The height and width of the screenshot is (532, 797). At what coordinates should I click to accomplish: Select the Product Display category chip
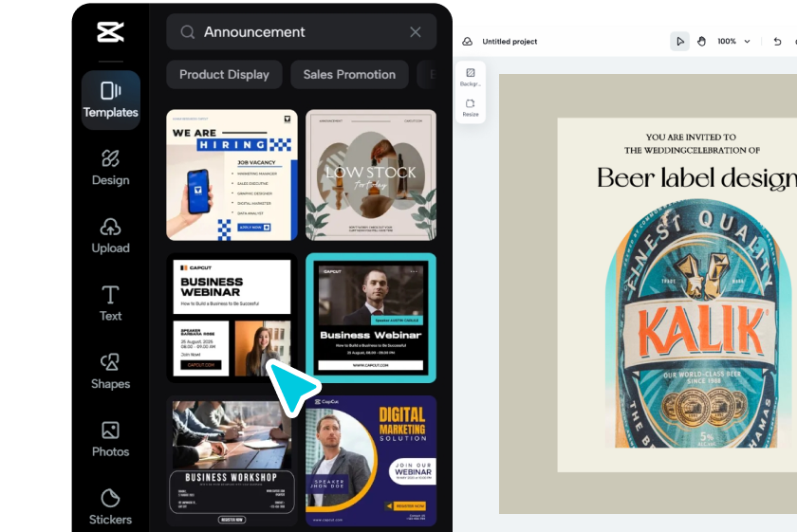[x=224, y=75]
